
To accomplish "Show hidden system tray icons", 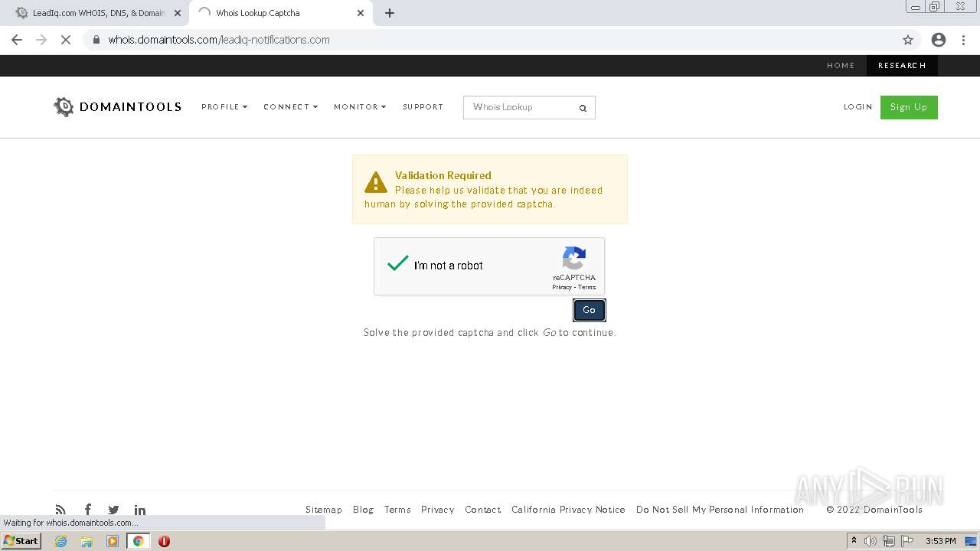I will tap(854, 541).
